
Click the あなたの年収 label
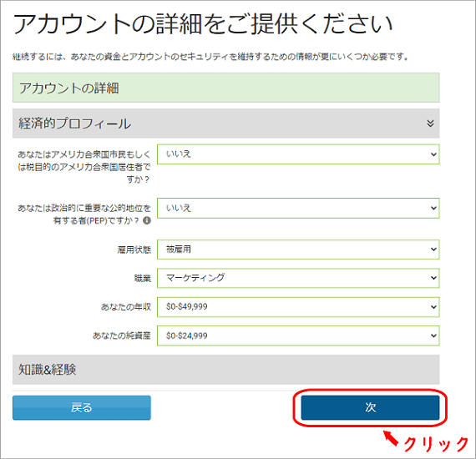pos(125,307)
